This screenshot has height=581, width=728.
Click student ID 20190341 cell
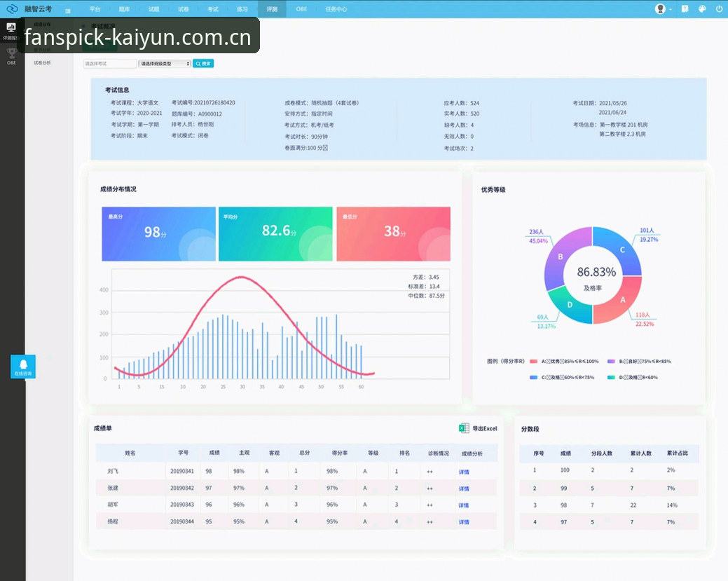(x=182, y=471)
